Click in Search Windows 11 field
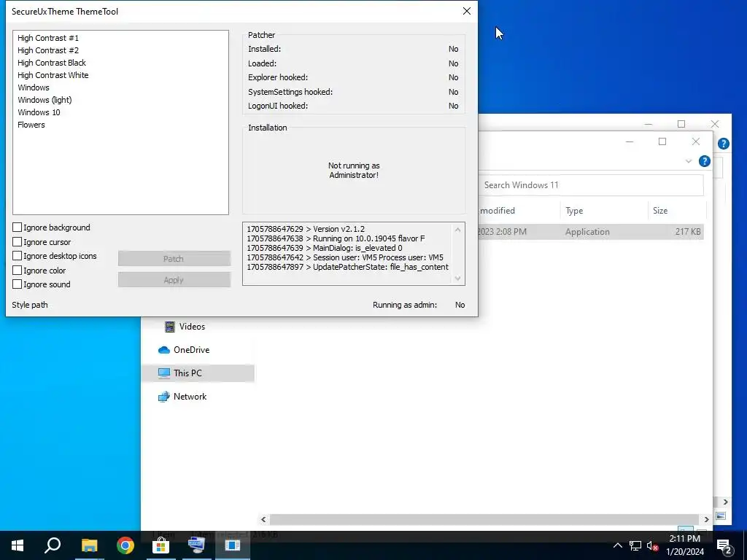 click(x=591, y=185)
